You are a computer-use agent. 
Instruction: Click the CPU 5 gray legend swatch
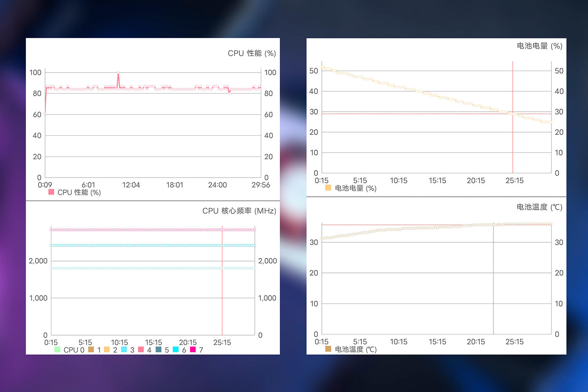coord(158,349)
